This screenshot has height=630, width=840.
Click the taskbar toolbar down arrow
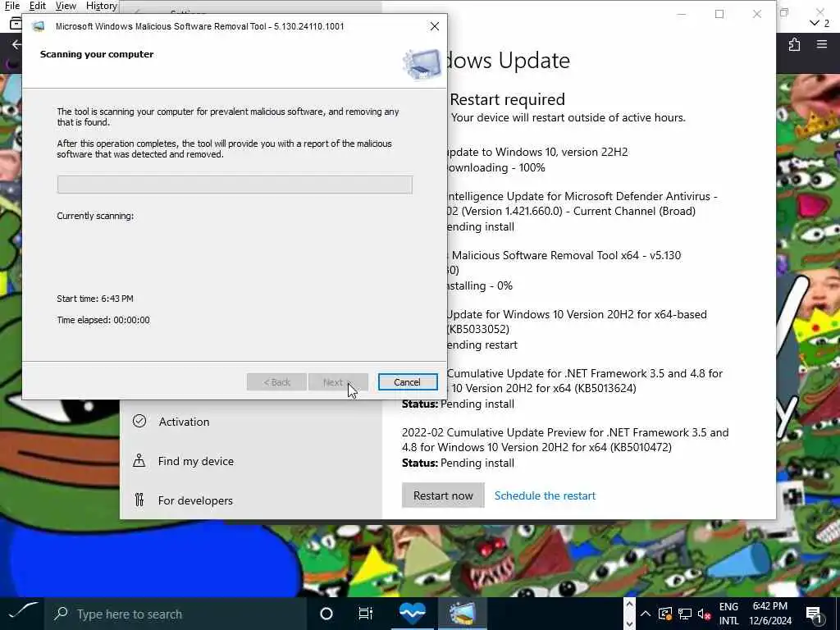[x=629, y=623]
